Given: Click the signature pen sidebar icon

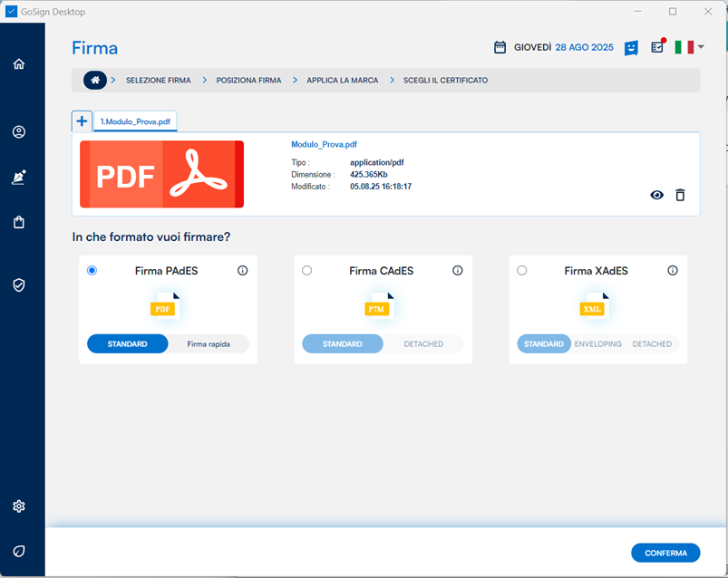Looking at the screenshot, I should pos(19,178).
